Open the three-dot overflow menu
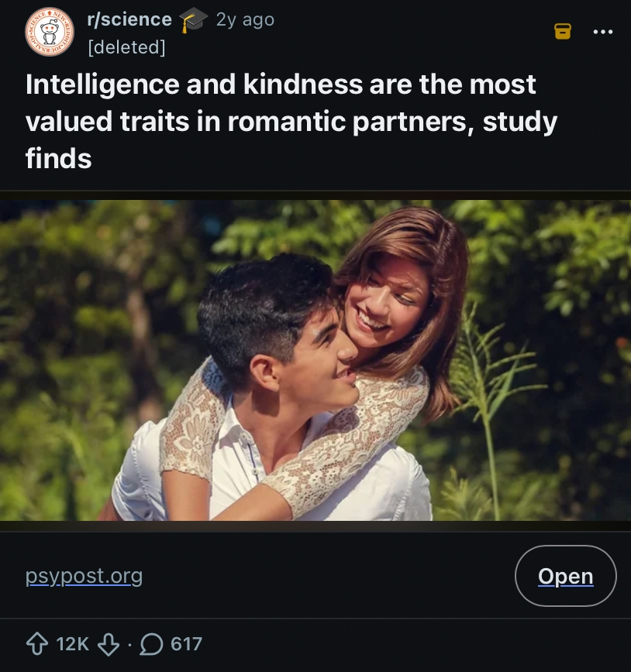 (602, 32)
